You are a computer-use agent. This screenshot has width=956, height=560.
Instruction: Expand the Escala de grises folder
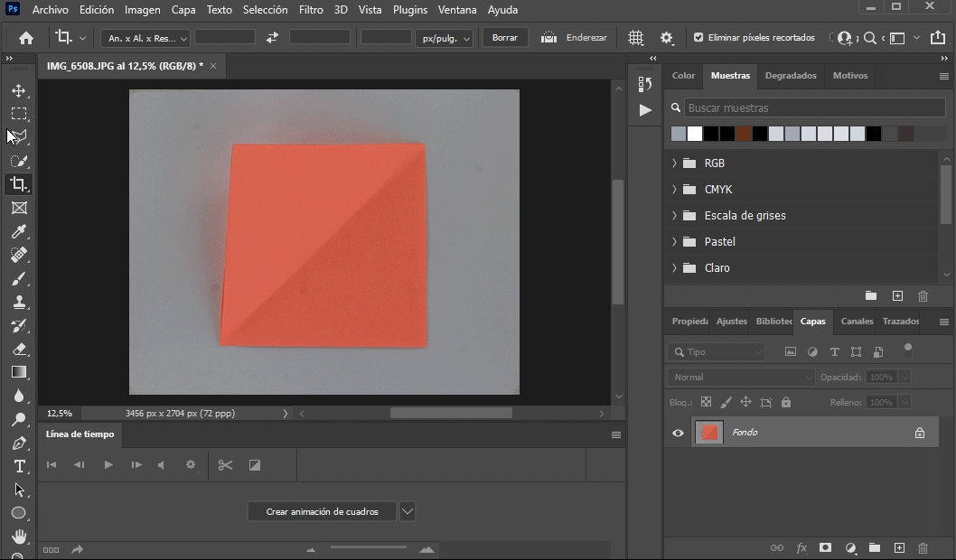point(673,215)
